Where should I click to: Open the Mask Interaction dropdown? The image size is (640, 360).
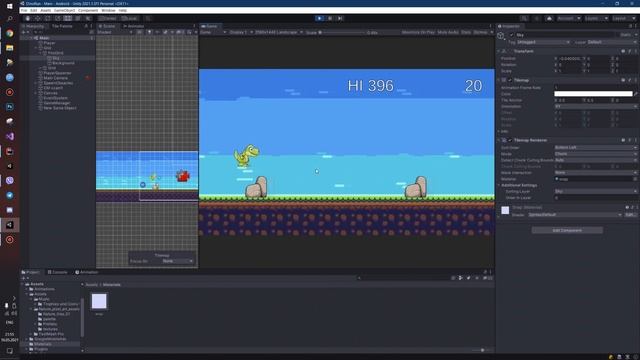(x=595, y=173)
